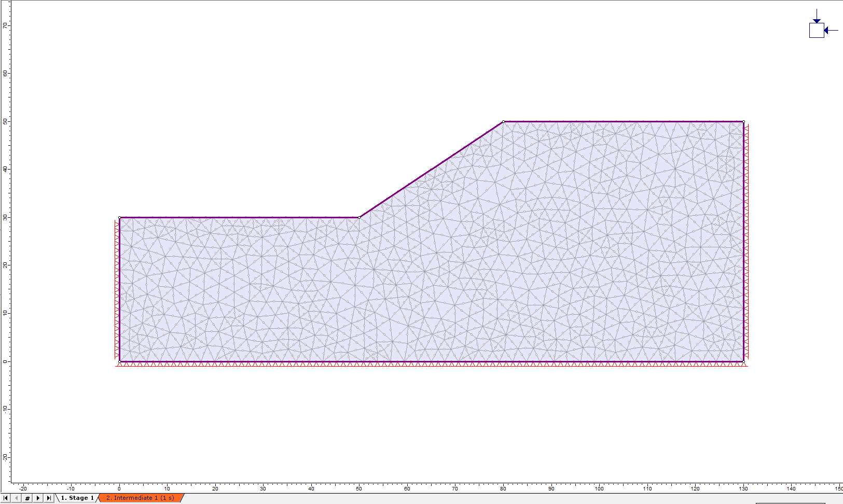Select the field stress block symbol
843x504 pixels.
pos(817,31)
